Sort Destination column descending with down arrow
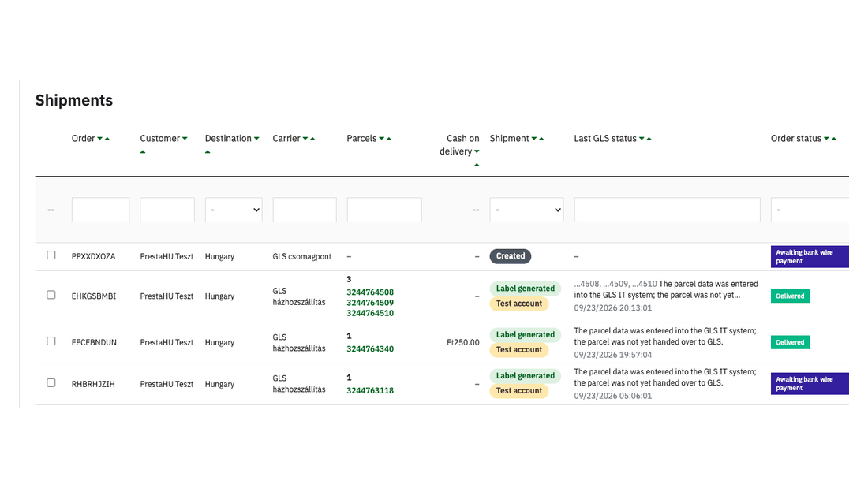 click(257, 139)
